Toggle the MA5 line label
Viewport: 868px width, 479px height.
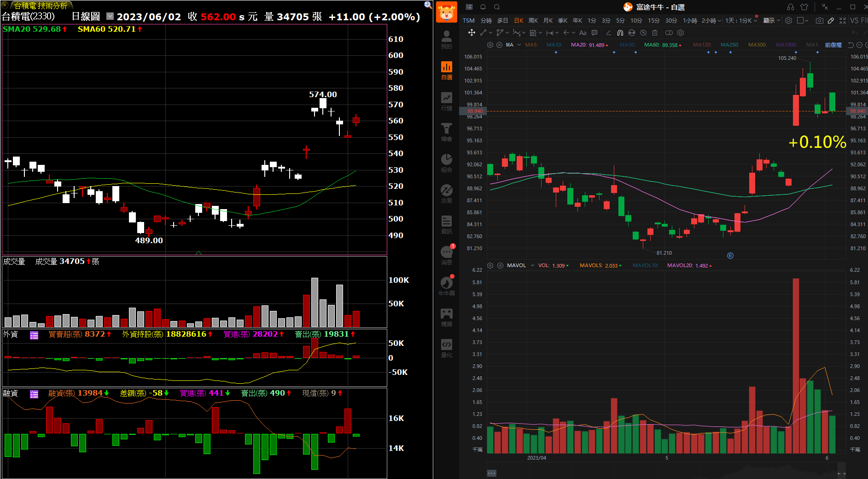point(531,45)
